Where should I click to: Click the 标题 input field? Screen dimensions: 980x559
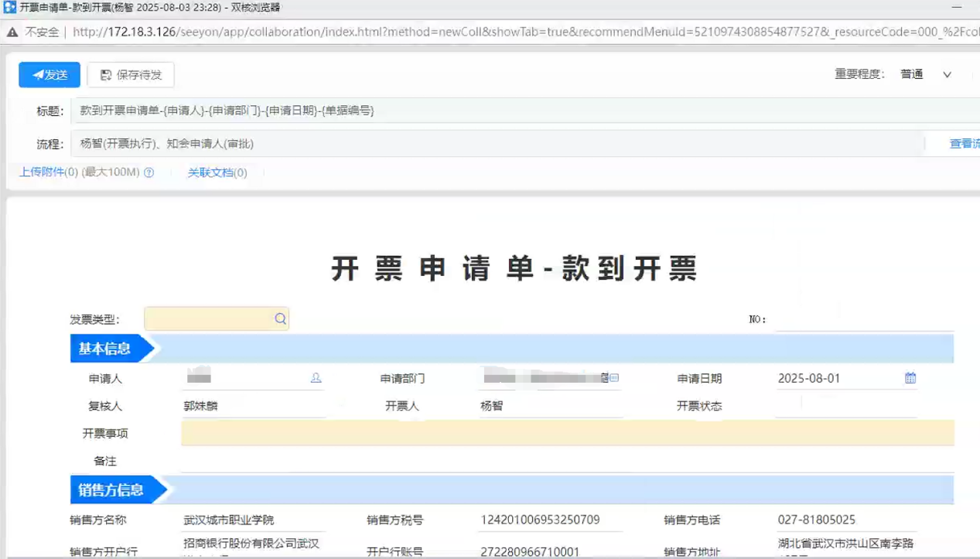pyautogui.click(x=495, y=111)
